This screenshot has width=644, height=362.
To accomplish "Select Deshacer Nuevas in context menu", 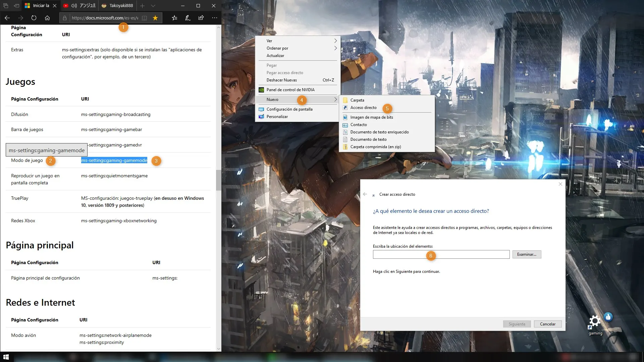I will click(298, 80).
